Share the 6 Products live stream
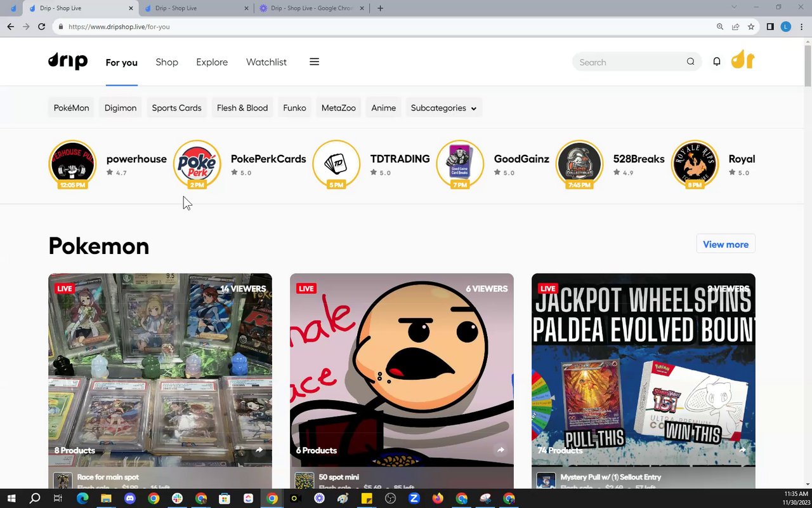 (501, 450)
